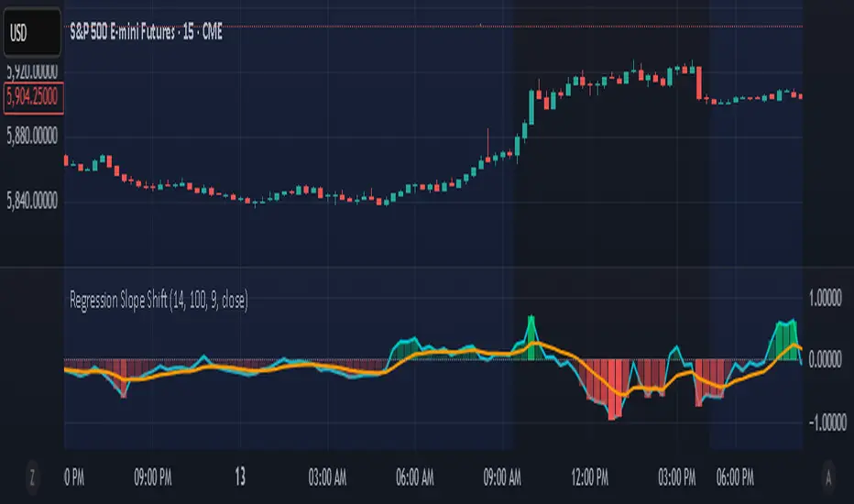Click the 0.00000 indicator scale label
Image resolution: width=854 pixels, height=504 pixels.
coord(826,359)
